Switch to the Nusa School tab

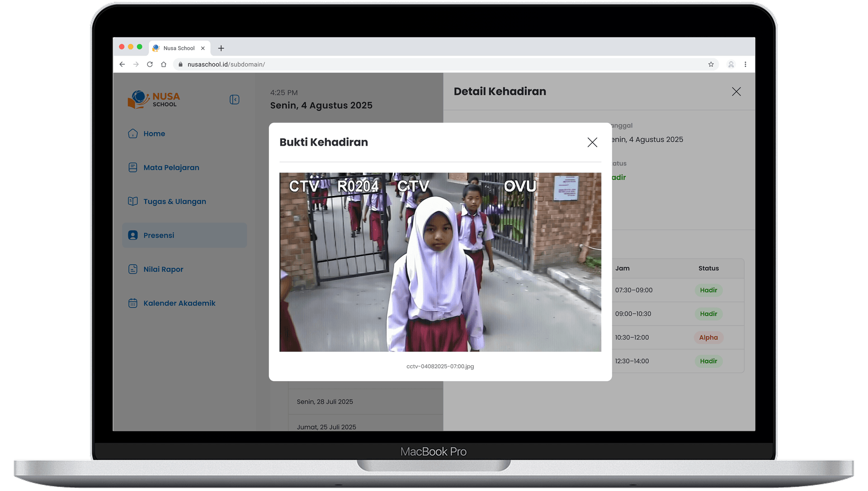(x=179, y=48)
